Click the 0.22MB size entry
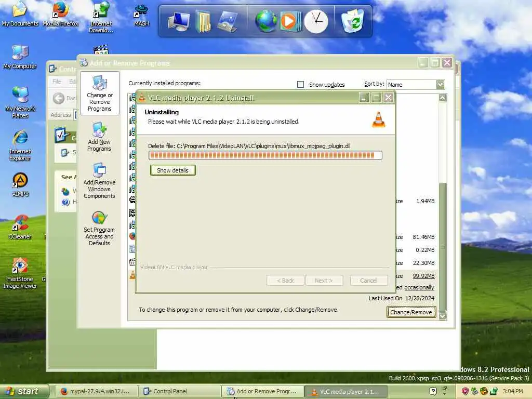 425,250
